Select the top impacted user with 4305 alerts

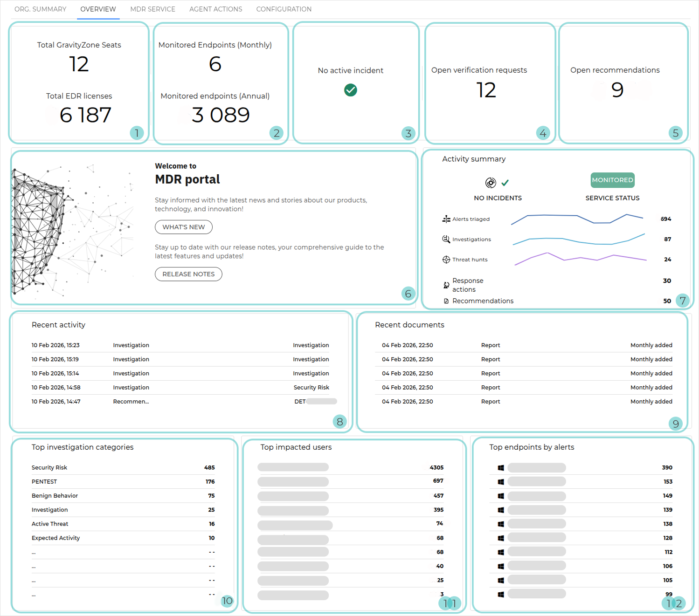click(292, 467)
